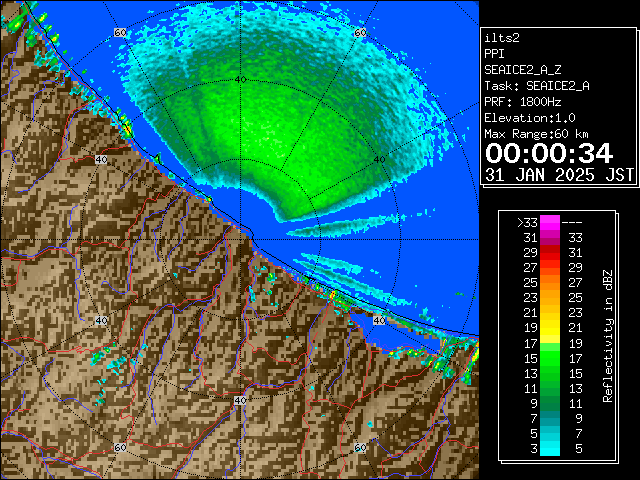Click the 'Reflectivity in dBZ' legend title
The image size is (640, 480).
coord(608,336)
